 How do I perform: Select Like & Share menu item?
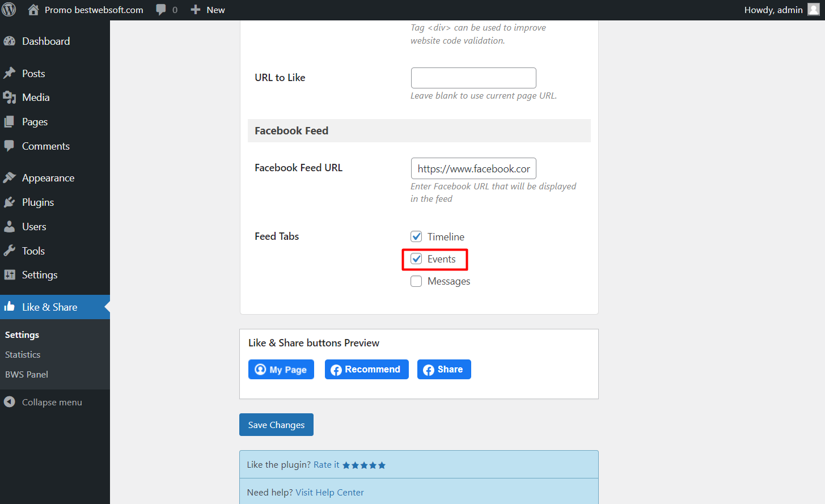click(x=55, y=307)
